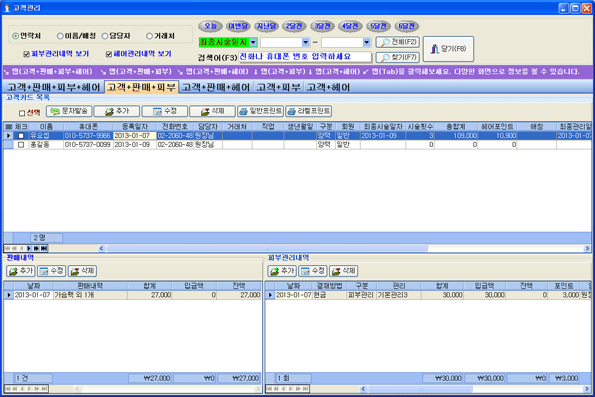This screenshot has width=595, height=397.
Task: Go to next record in customer list navigator
Action: pos(29,248)
